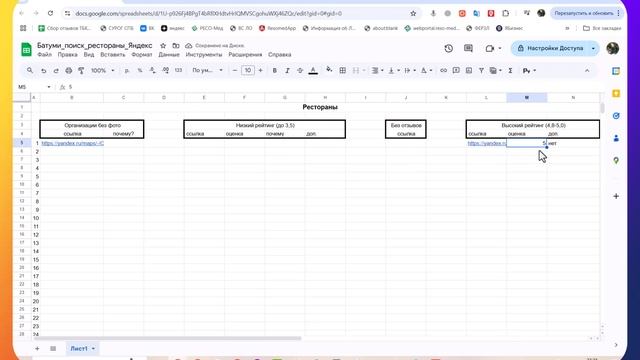This screenshot has height=360, width=640.
Task: Click the name box showing M5
Action: coord(34,87)
